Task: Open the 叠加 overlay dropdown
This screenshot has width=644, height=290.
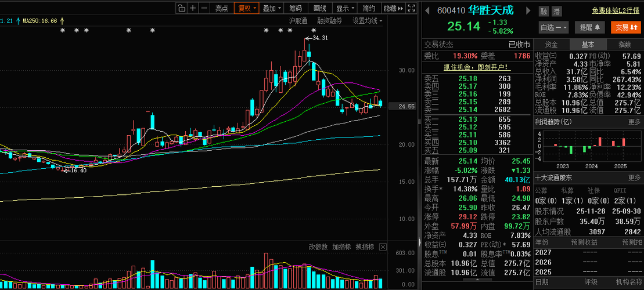Action: coord(272,8)
